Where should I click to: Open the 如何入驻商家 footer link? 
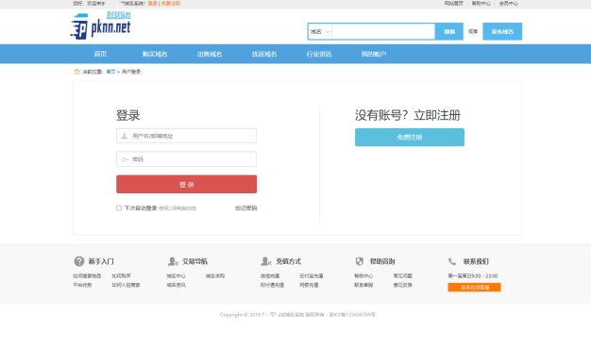(126, 285)
